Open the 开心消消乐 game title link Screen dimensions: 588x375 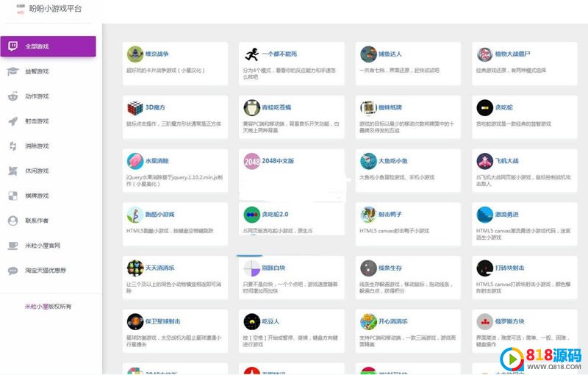pyautogui.click(x=393, y=321)
